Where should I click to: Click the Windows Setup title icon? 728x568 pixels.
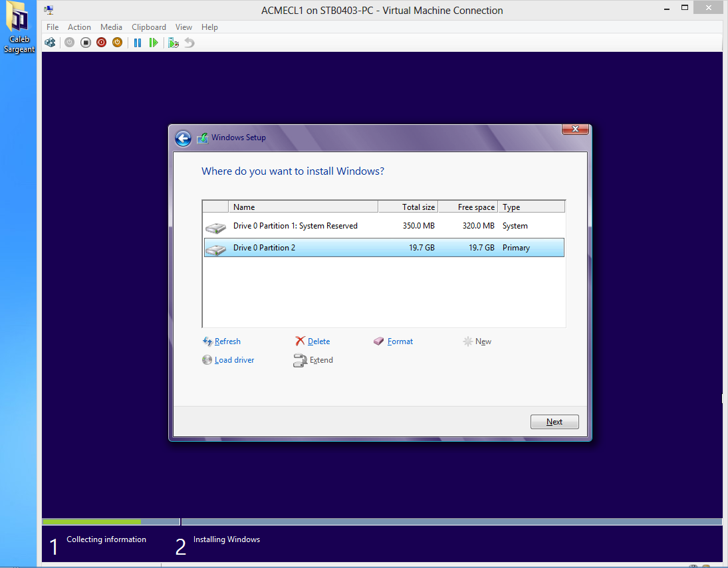pos(202,138)
